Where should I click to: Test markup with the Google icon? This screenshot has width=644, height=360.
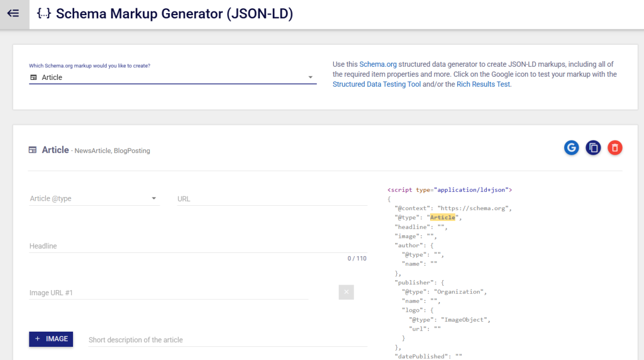pos(571,147)
